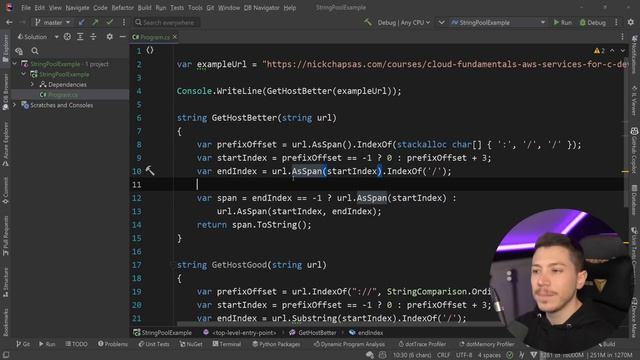Open the NuGet tool window
Screen dimensions: 640x360
tap(191, 344)
